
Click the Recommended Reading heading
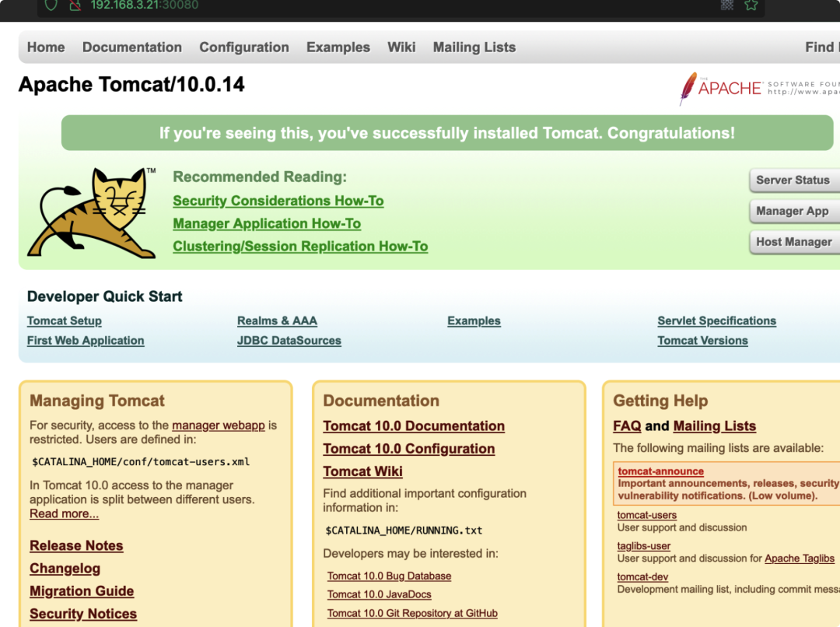[260, 177]
